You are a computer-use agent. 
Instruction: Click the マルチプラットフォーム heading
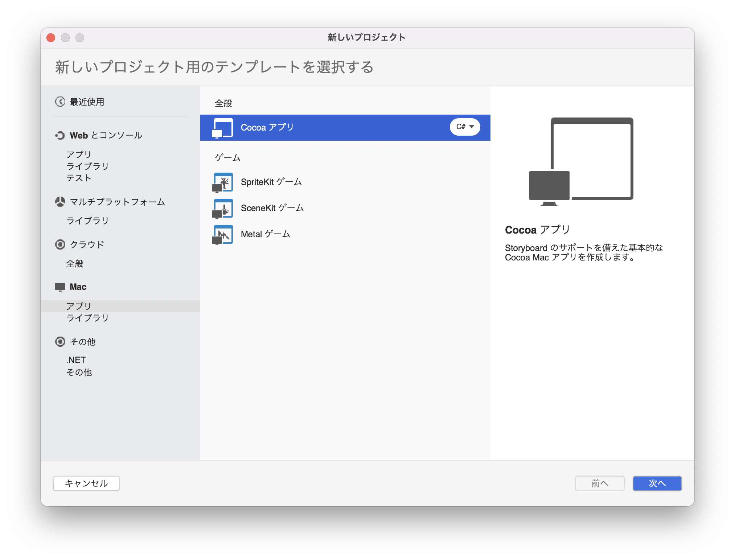tap(117, 202)
